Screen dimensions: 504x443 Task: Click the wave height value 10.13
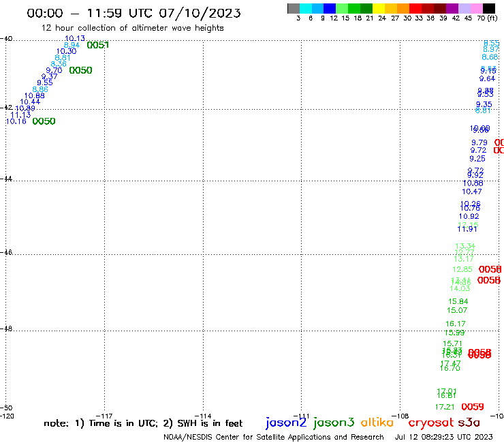pyautogui.click(x=75, y=38)
